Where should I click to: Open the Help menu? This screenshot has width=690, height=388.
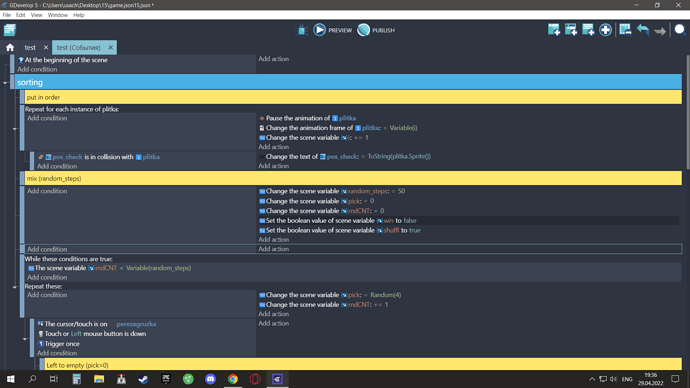click(x=79, y=15)
